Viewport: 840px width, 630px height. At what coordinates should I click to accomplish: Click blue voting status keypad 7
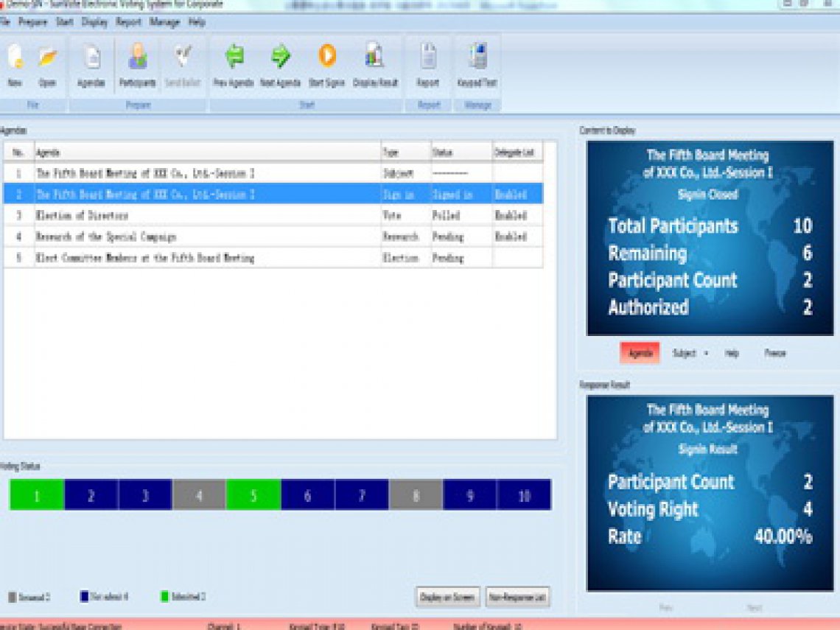point(362,494)
